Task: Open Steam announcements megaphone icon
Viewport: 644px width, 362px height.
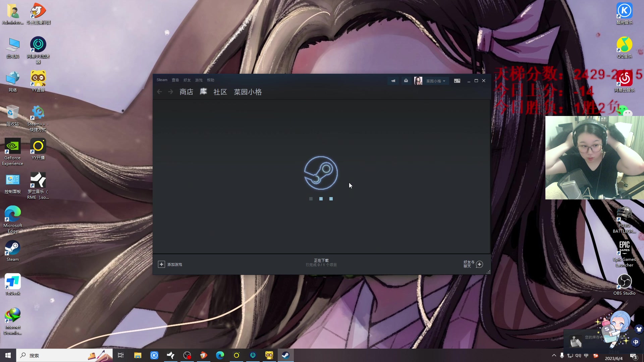Action: point(393,81)
